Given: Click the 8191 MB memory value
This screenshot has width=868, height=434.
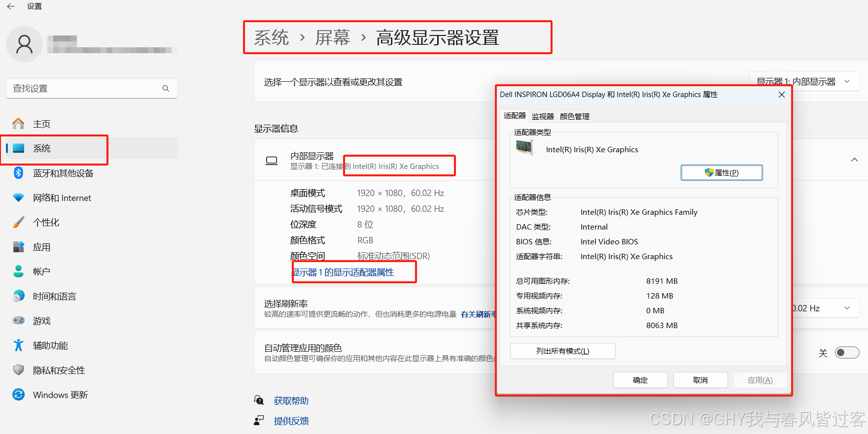Looking at the screenshot, I should tap(662, 281).
